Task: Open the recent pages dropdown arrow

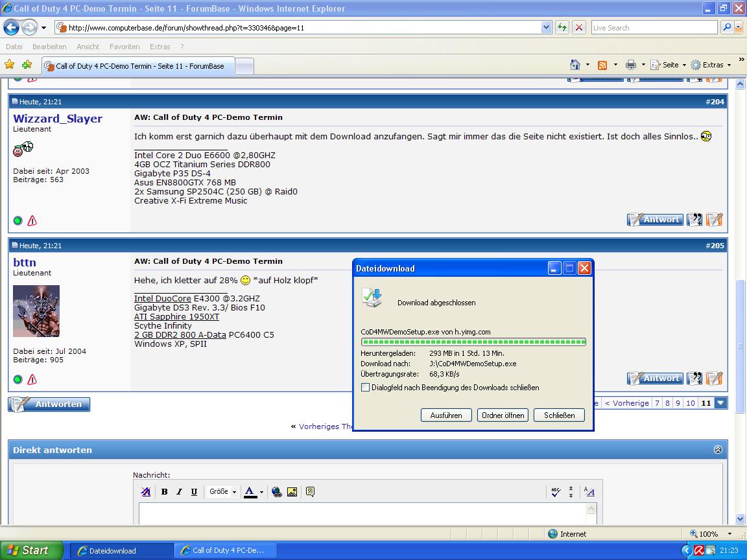Action: point(44,28)
